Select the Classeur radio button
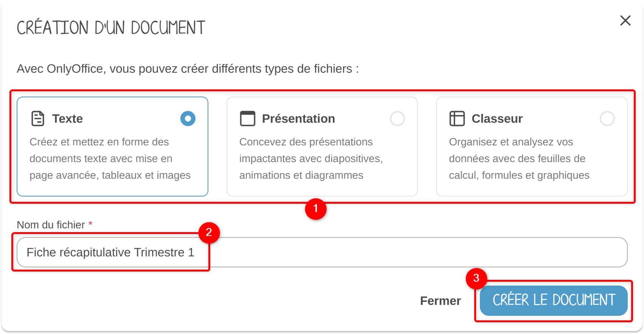 coord(607,119)
